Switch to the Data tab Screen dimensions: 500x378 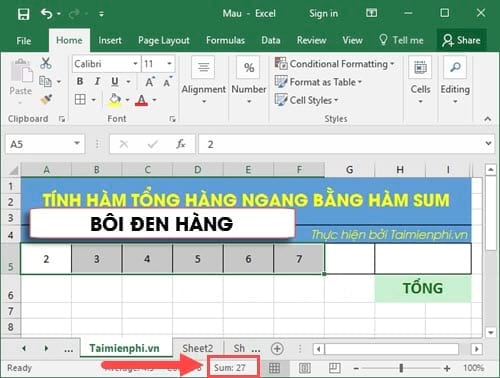pos(271,40)
